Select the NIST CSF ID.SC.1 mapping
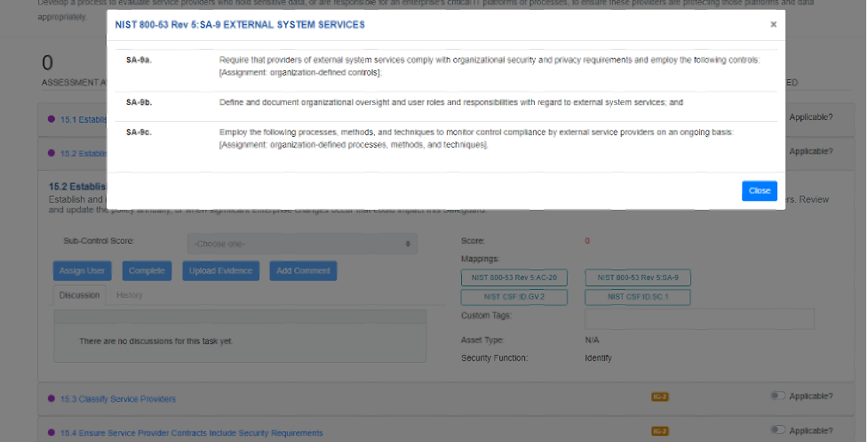868x442 pixels. point(638,297)
